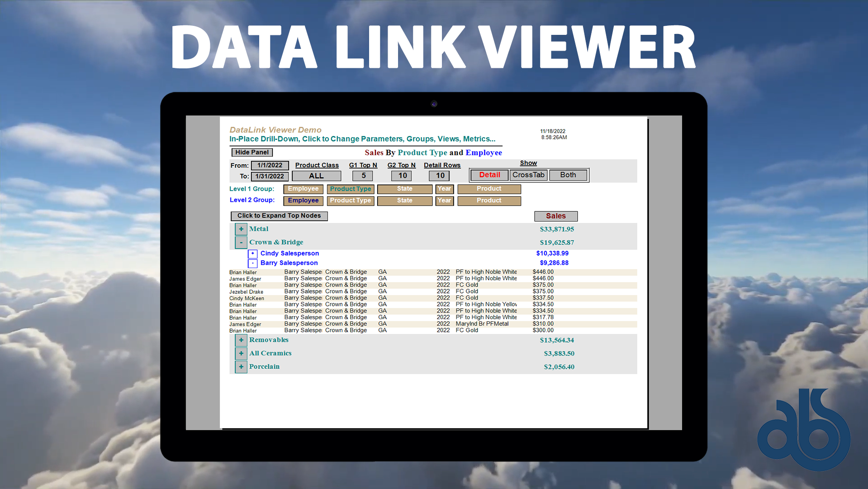This screenshot has height=489, width=868.
Task: Choose State for Level 1 Group
Action: click(x=404, y=189)
